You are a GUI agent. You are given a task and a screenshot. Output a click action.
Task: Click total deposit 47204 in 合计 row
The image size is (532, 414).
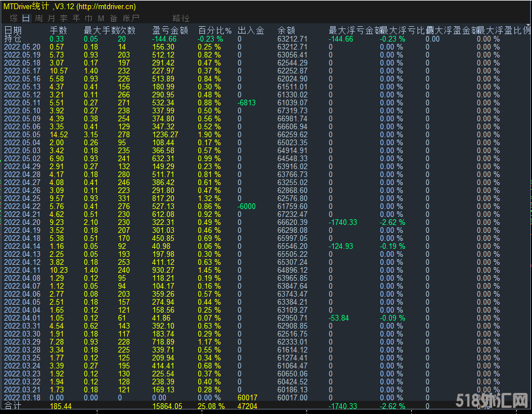(247, 406)
